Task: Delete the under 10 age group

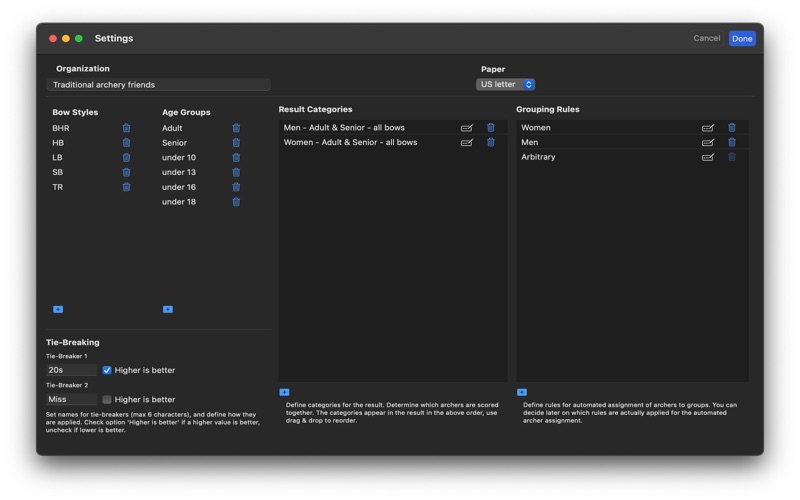Action: click(x=236, y=158)
